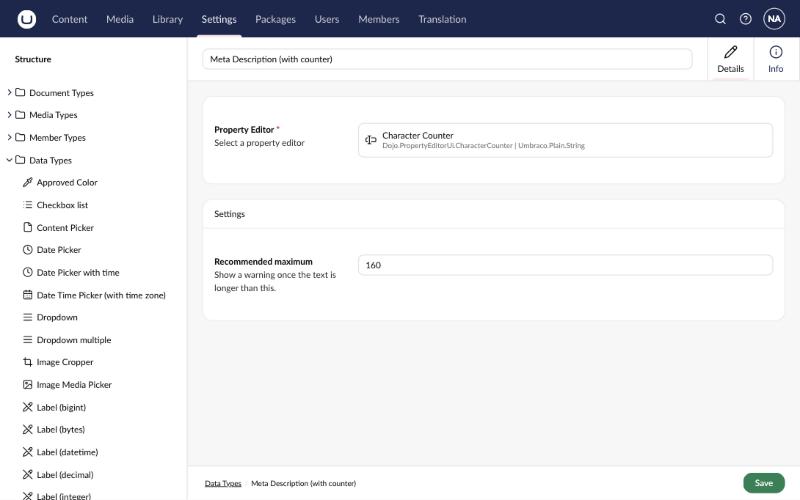Click the Settings group heading
Viewport: 800px width, 500px height.
(x=230, y=214)
